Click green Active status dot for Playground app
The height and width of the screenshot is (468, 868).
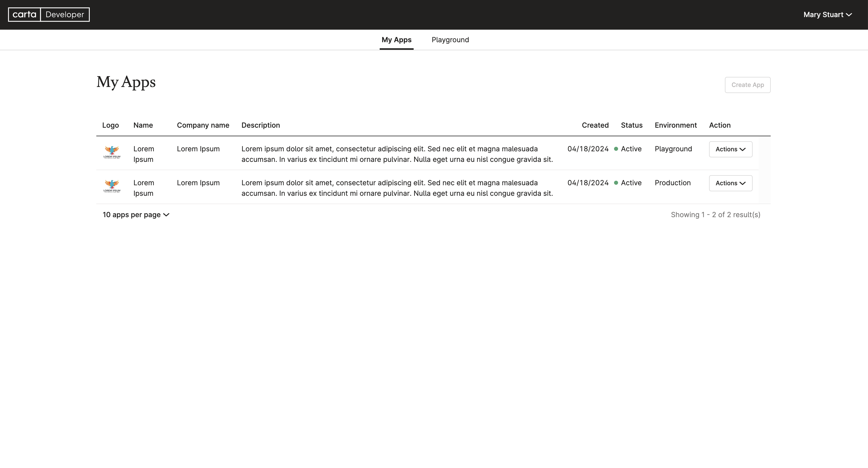click(x=616, y=149)
